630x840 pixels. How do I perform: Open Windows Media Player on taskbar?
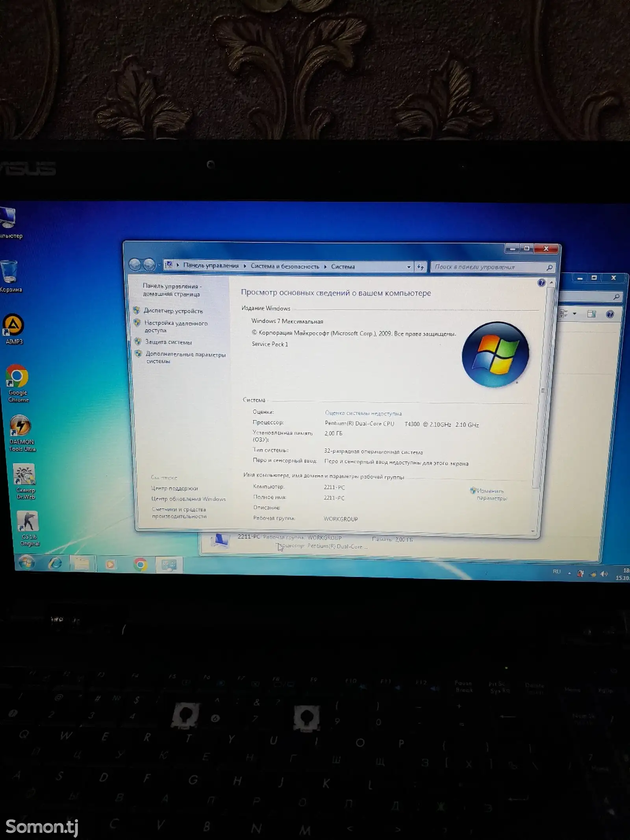pos(111,565)
